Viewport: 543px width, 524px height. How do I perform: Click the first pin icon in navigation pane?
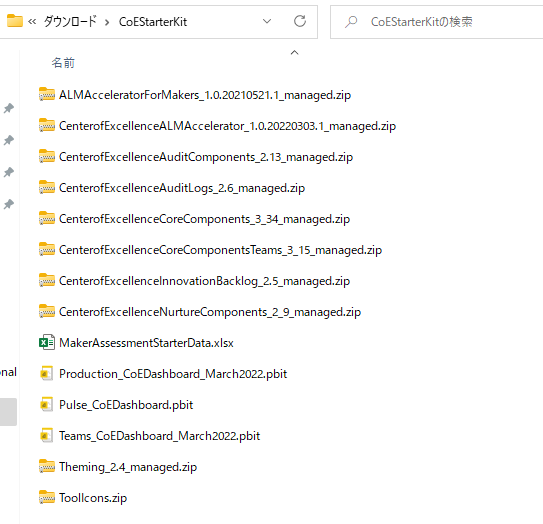(9, 108)
